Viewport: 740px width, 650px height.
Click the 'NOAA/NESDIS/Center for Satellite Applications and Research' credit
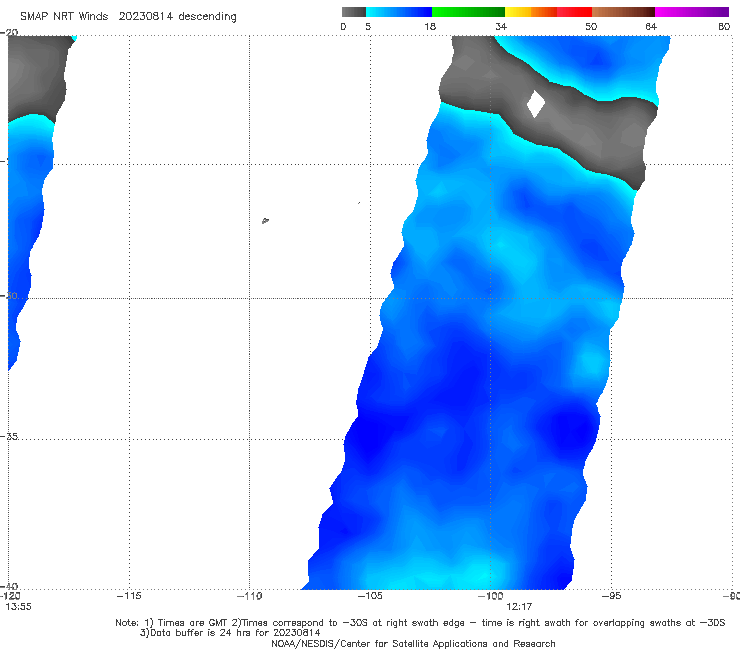[x=413, y=644]
